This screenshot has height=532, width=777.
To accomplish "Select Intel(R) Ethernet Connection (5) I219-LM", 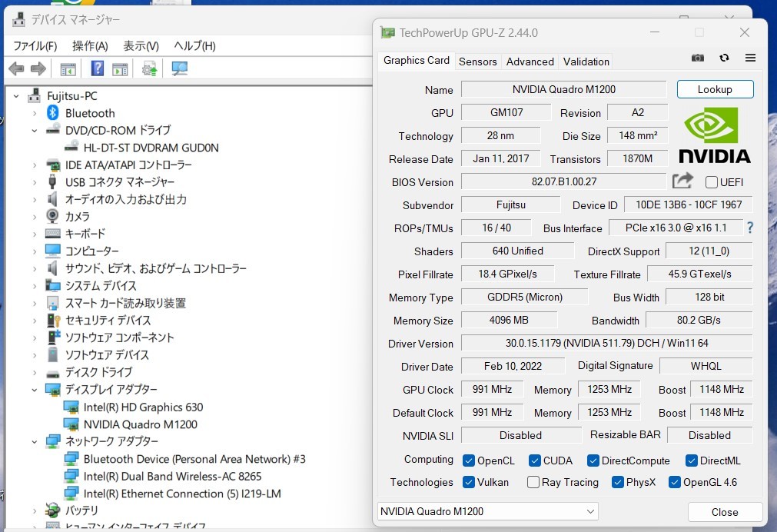I will click(182, 494).
